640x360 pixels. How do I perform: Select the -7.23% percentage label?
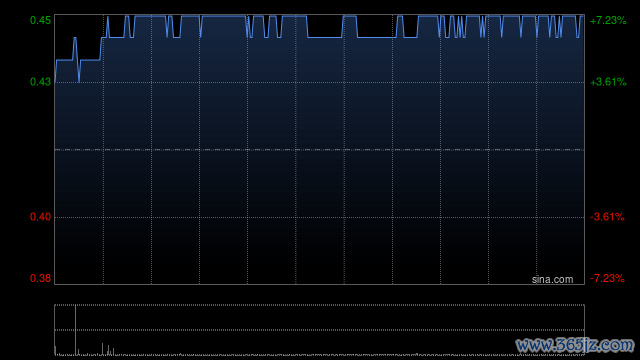[607, 278]
